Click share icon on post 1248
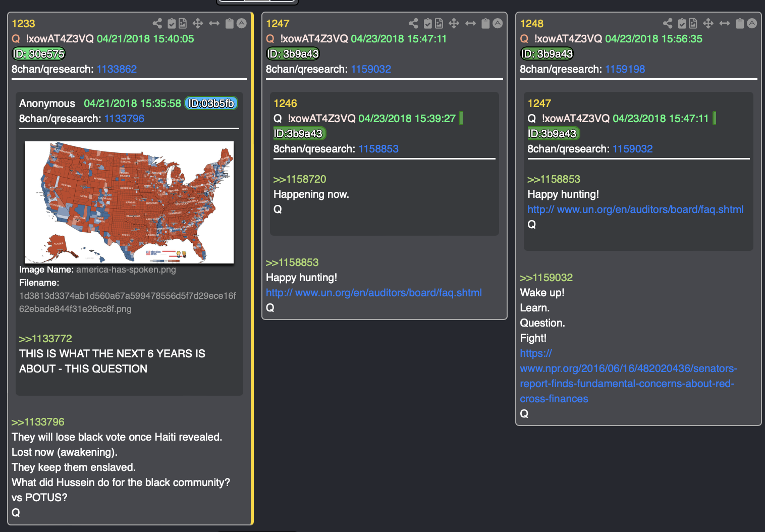Screen dimensions: 765x532 click(668, 23)
